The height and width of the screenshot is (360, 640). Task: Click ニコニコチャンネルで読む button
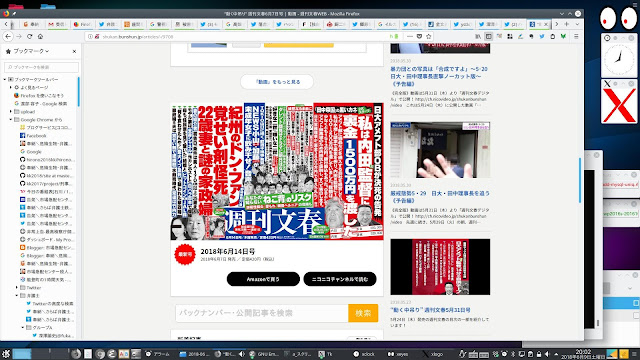coord(340,279)
